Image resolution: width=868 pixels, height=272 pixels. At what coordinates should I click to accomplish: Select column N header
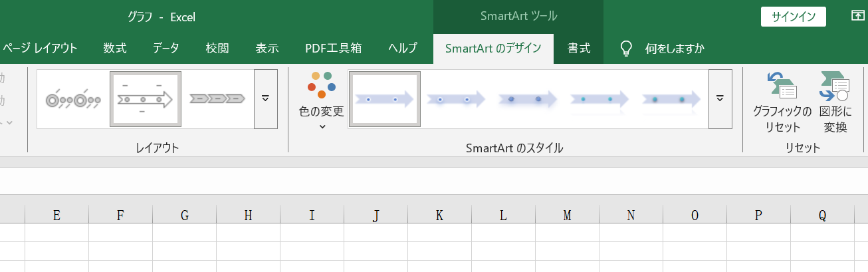pos(631,214)
